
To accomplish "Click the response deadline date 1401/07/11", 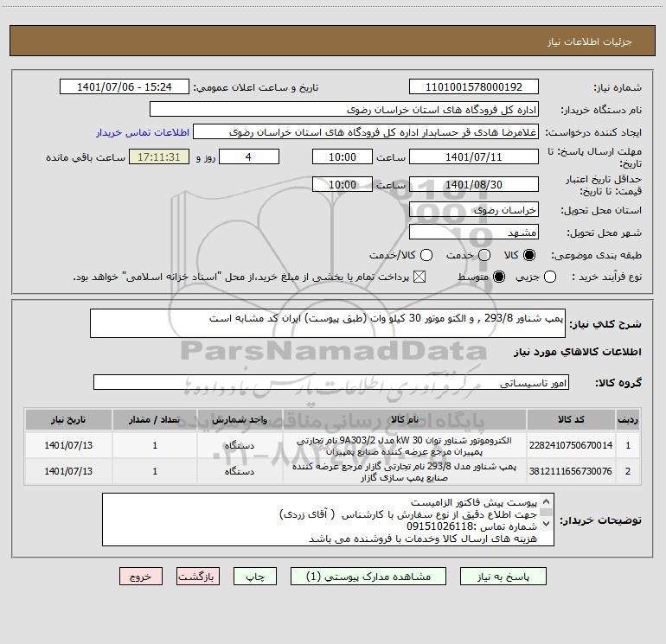I will tap(474, 156).
